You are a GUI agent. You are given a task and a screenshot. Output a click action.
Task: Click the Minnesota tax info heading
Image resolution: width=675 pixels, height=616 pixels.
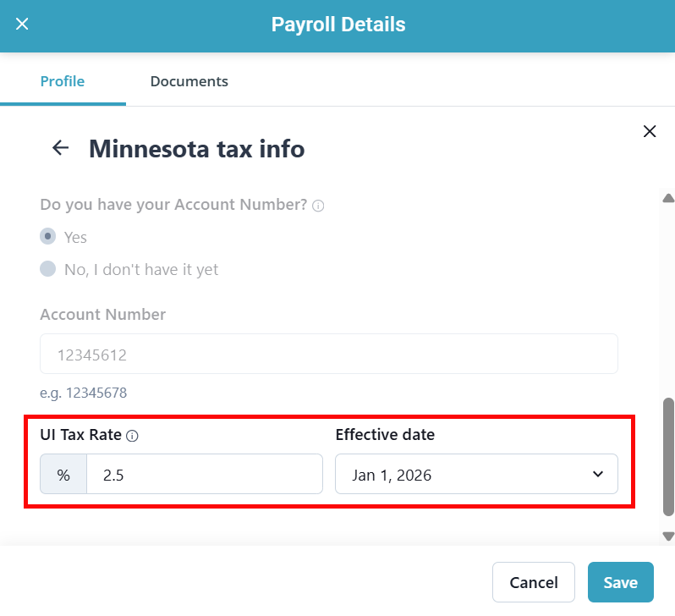[x=196, y=150]
